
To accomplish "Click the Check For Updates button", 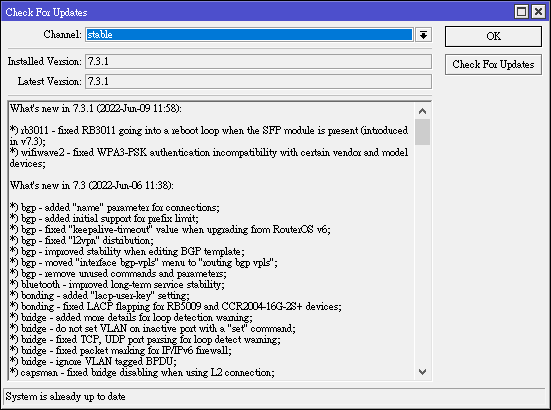I will pyautogui.click(x=493, y=65).
